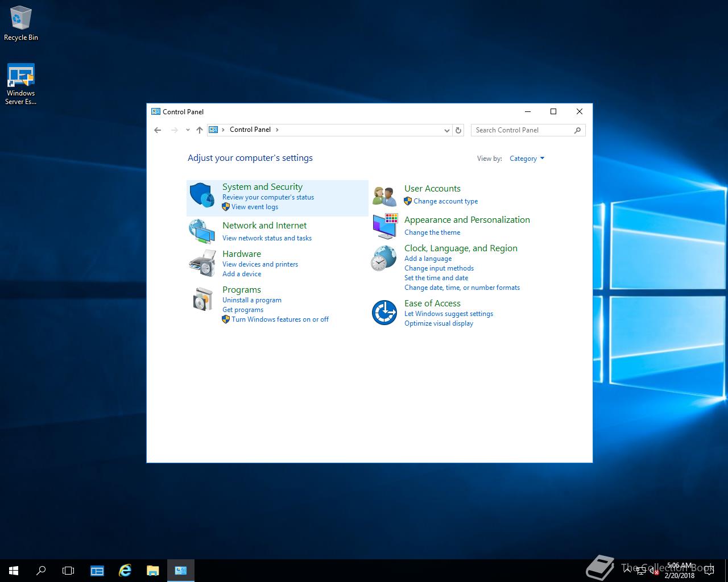Click the taskbar clock showing 5:06 AM
This screenshot has height=582, width=728.
click(680, 571)
